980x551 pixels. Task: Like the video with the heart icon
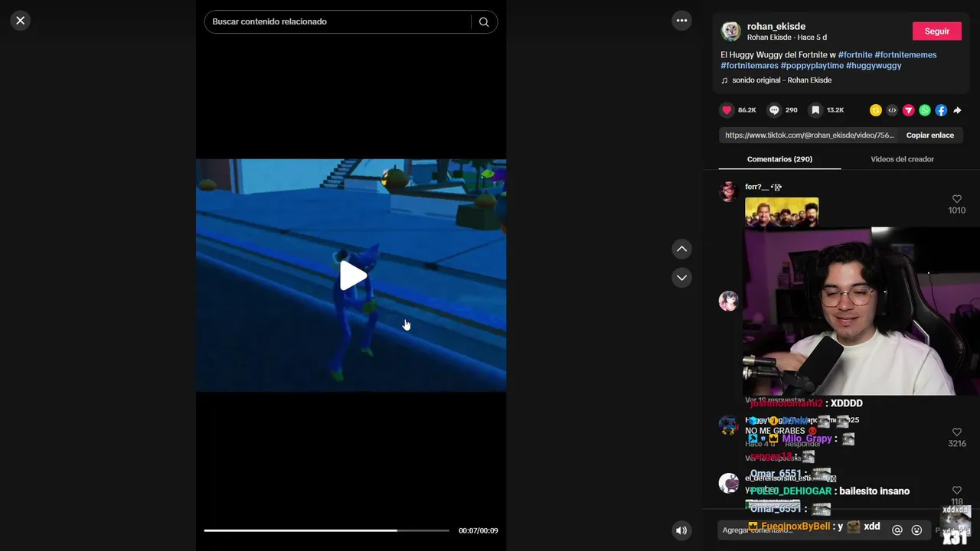[x=727, y=110]
